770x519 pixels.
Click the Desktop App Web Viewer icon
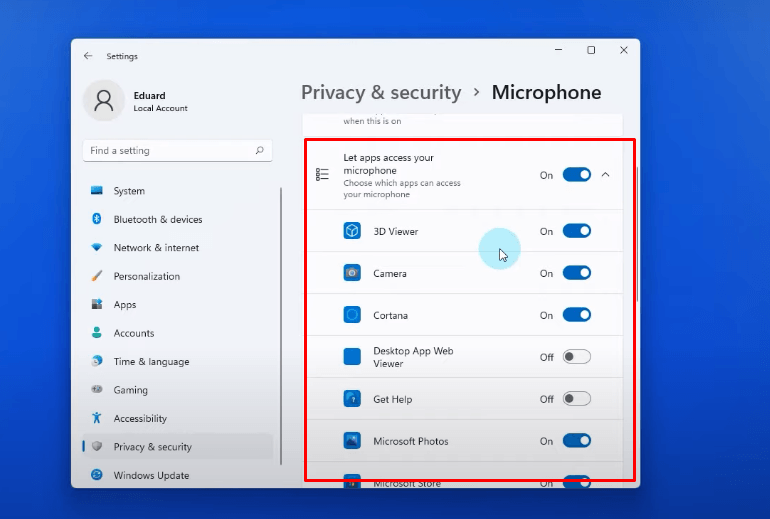click(352, 356)
